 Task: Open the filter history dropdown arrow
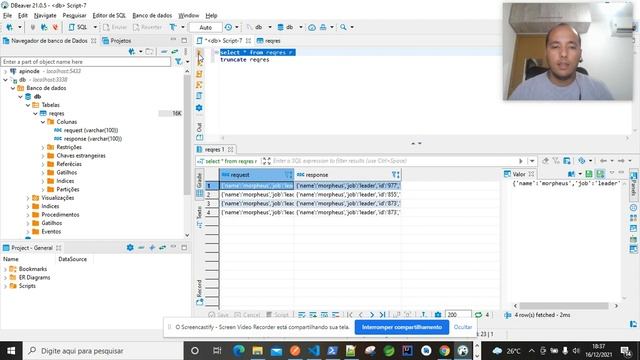(x=531, y=161)
